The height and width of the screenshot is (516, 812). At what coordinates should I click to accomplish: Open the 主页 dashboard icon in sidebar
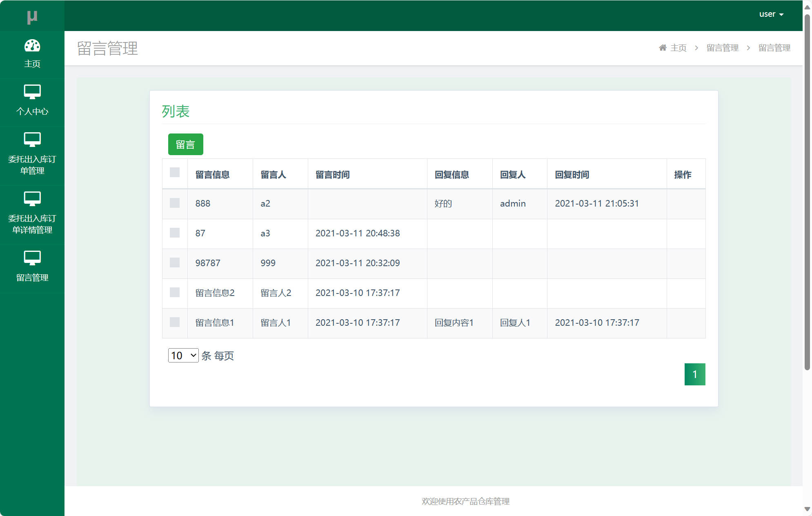pos(32,46)
